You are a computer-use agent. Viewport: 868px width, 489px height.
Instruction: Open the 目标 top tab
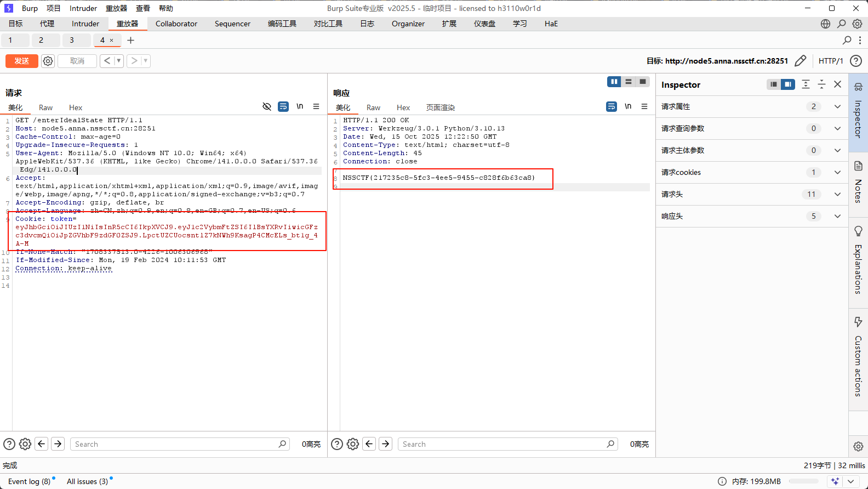16,24
